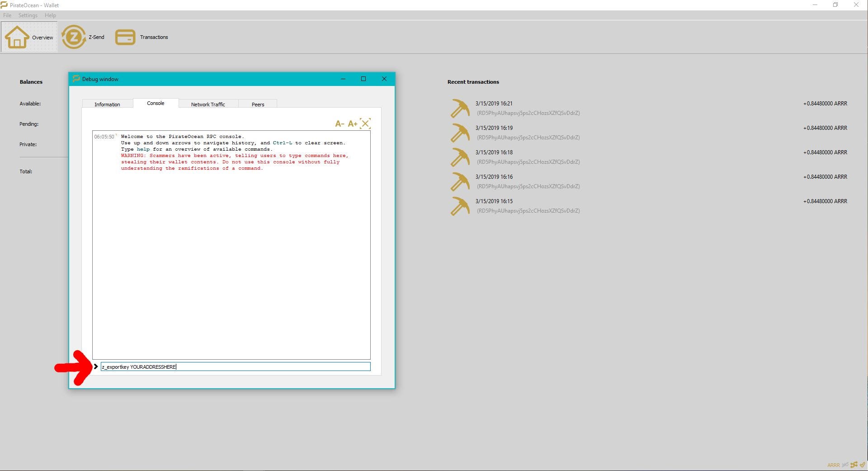The image size is (868, 471).
Task: Click the 3/15/2019 16:18 transaction date
Action: [x=494, y=152]
